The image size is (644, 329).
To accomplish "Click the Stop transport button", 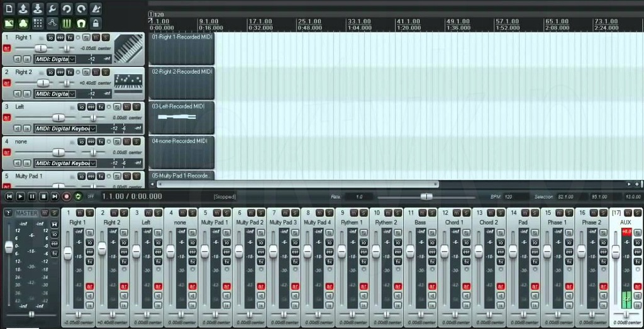I will (x=43, y=197).
